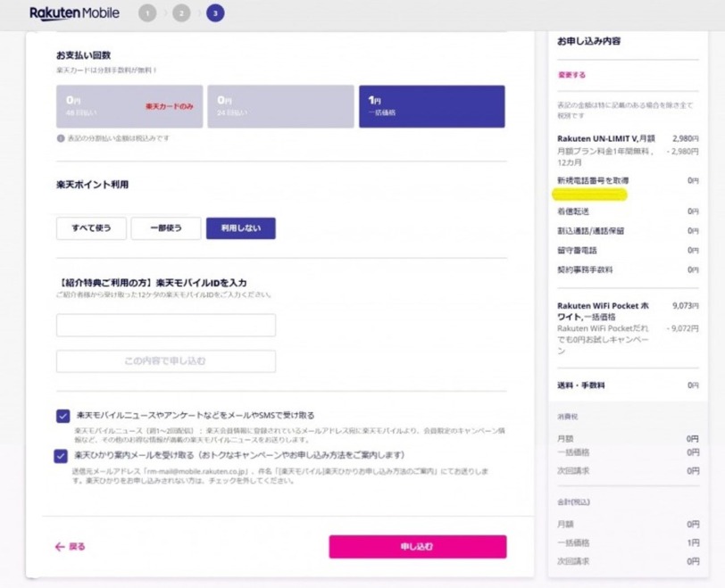The height and width of the screenshot is (588, 725).
Task: Click the info icon by 表記の分割払い金額
Action: (61, 138)
